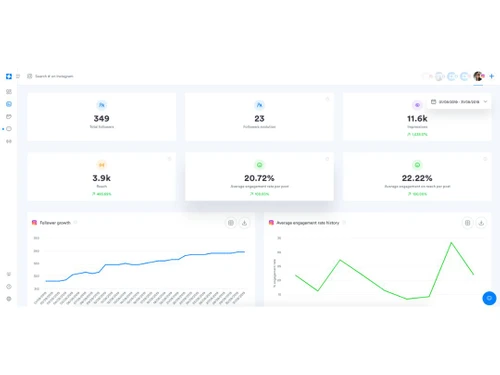Open the folder-shaped sidebar icon
The width and height of the screenshot is (500, 375).
(9, 116)
